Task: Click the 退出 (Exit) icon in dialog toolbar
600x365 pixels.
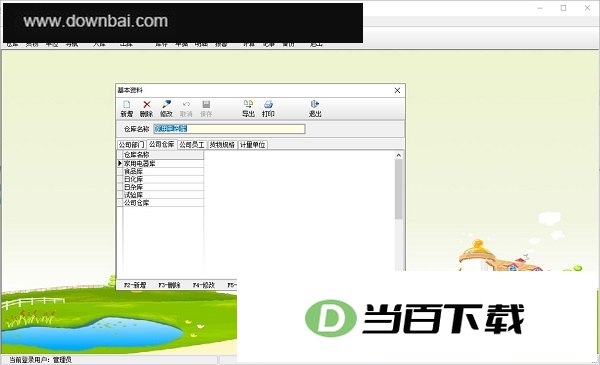Action: 315,109
